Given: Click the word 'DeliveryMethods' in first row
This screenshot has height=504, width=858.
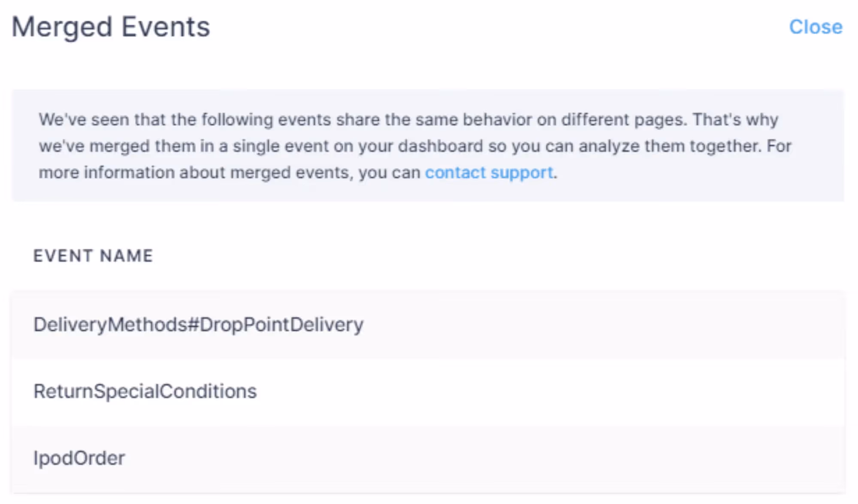Looking at the screenshot, I should pyautogui.click(x=110, y=325).
